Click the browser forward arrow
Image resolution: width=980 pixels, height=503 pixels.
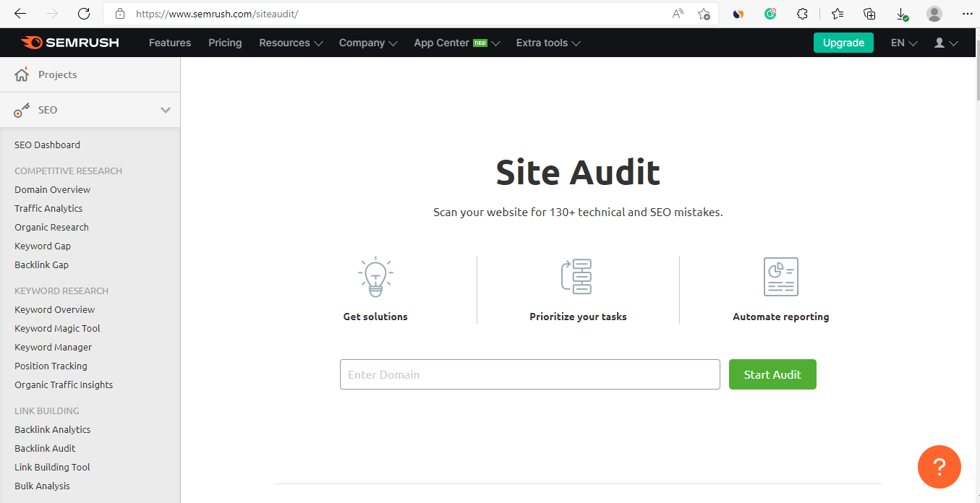click(x=52, y=14)
